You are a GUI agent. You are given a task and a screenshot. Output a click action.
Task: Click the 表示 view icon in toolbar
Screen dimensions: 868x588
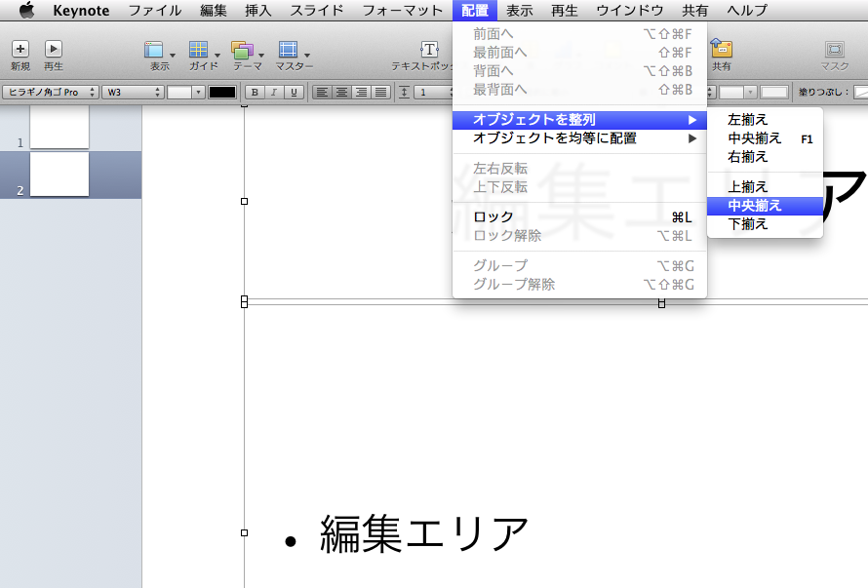154,50
